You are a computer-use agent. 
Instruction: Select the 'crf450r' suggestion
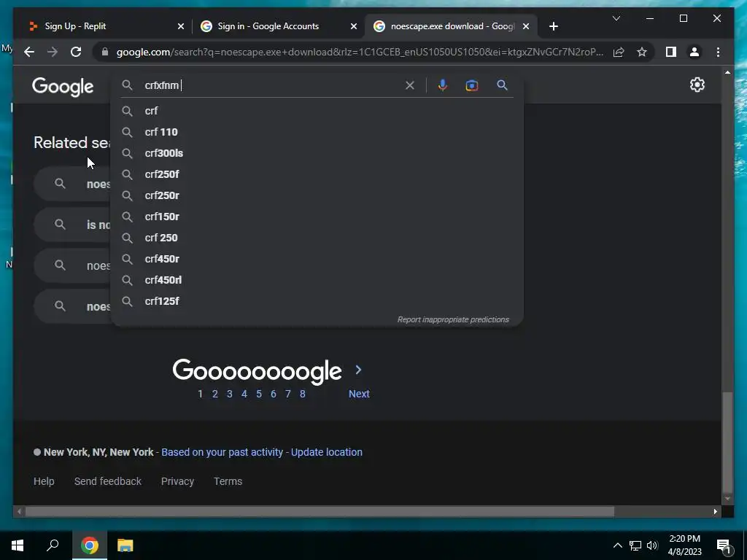tap(317, 259)
